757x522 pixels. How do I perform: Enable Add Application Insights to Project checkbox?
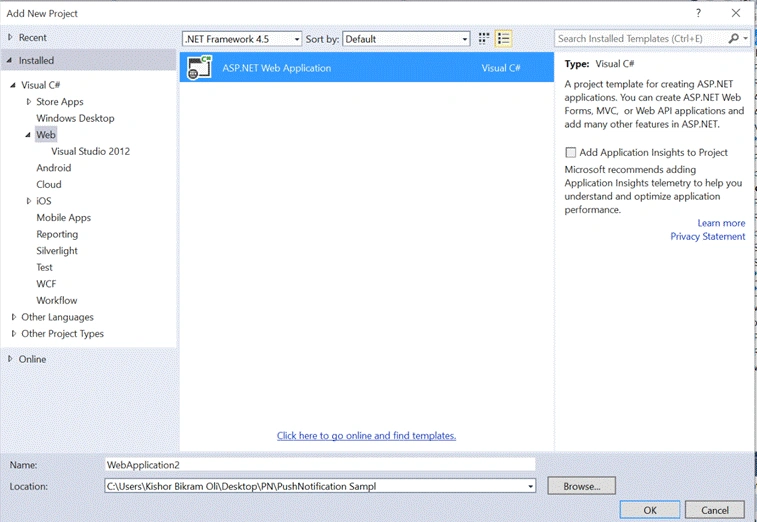(571, 153)
